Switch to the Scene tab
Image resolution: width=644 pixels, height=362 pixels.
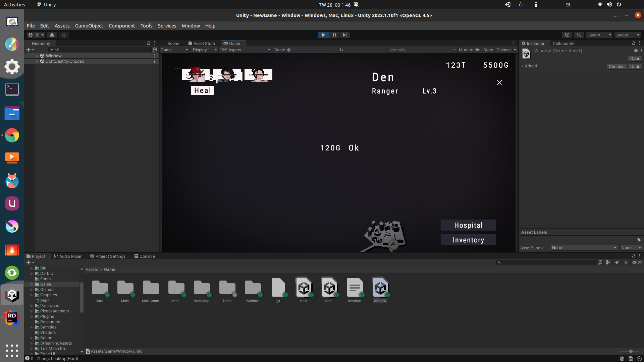(x=170, y=43)
